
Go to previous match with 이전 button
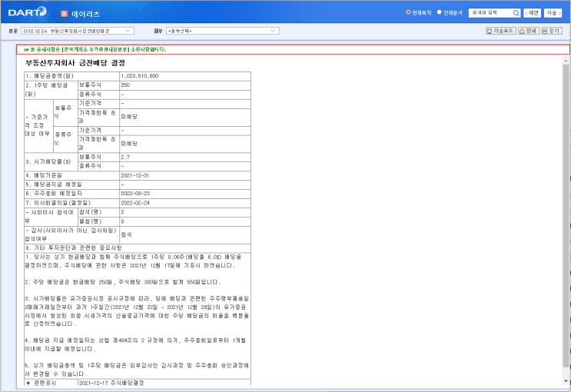[532, 13]
